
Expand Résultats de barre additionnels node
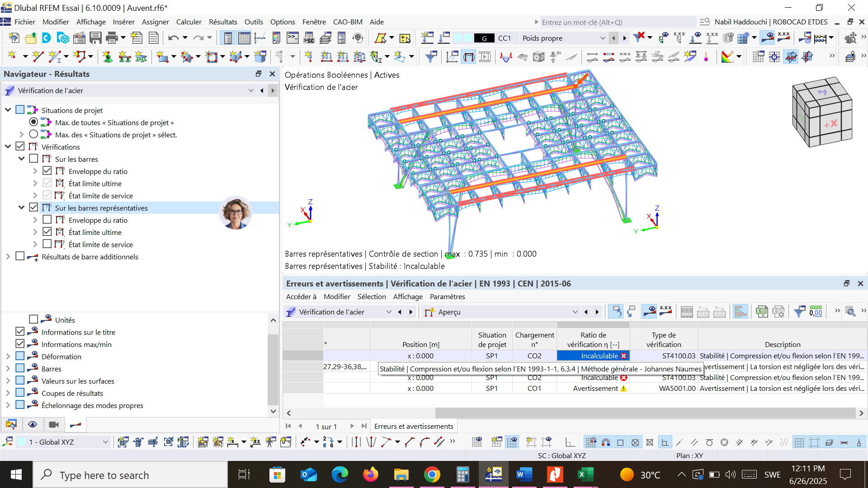pos(8,257)
